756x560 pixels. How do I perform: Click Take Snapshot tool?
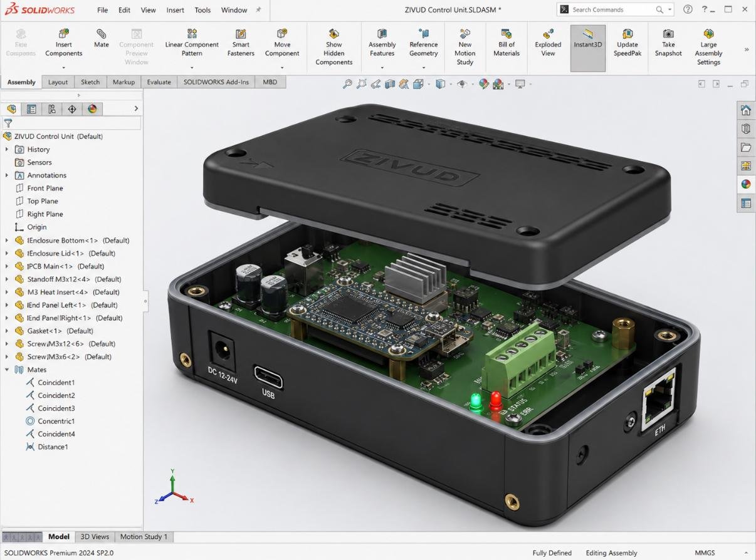tap(668, 43)
